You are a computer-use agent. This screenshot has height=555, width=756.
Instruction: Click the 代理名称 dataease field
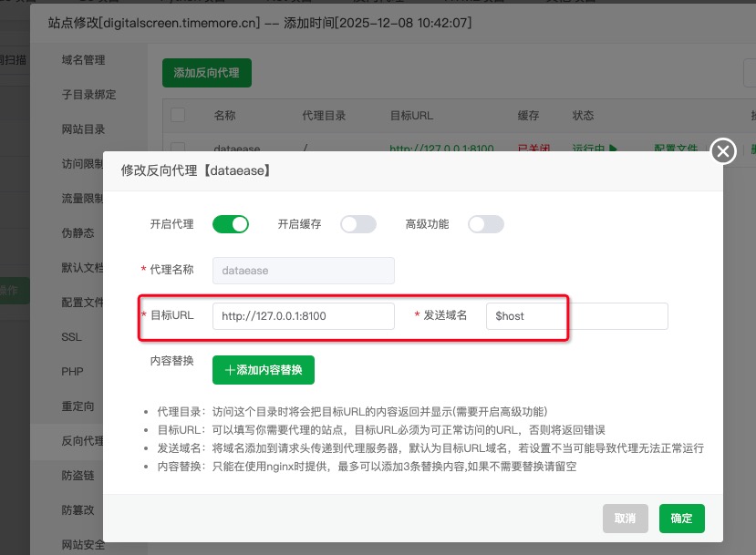click(303, 271)
